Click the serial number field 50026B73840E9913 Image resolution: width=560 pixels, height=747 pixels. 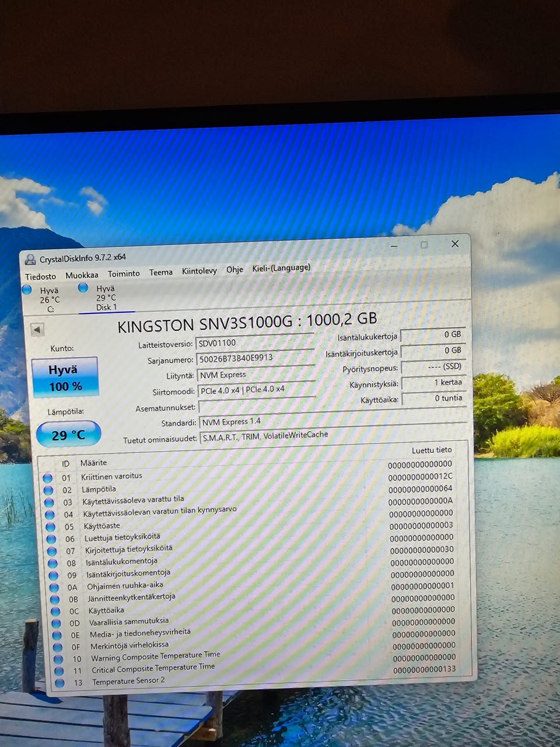tap(256, 357)
